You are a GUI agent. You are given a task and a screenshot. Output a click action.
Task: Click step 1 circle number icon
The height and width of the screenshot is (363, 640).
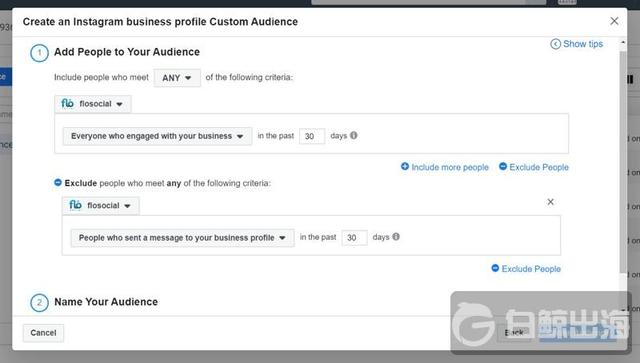pyautogui.click(x=39, y=53)
